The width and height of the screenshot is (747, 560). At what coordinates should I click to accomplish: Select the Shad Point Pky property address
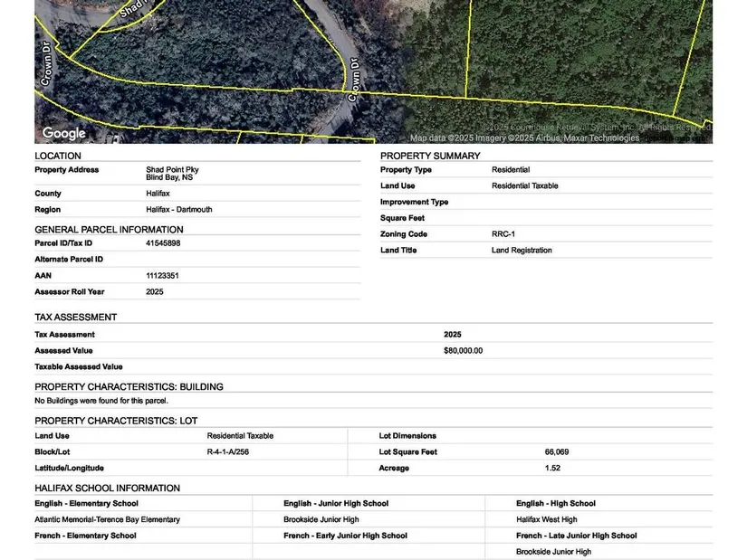[172, 170]
